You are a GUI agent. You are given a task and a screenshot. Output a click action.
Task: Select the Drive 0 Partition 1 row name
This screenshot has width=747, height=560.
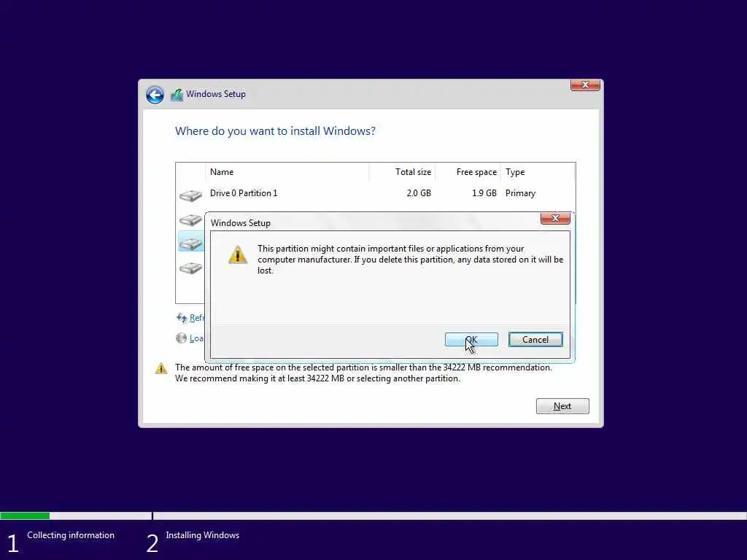click(244, 193)
